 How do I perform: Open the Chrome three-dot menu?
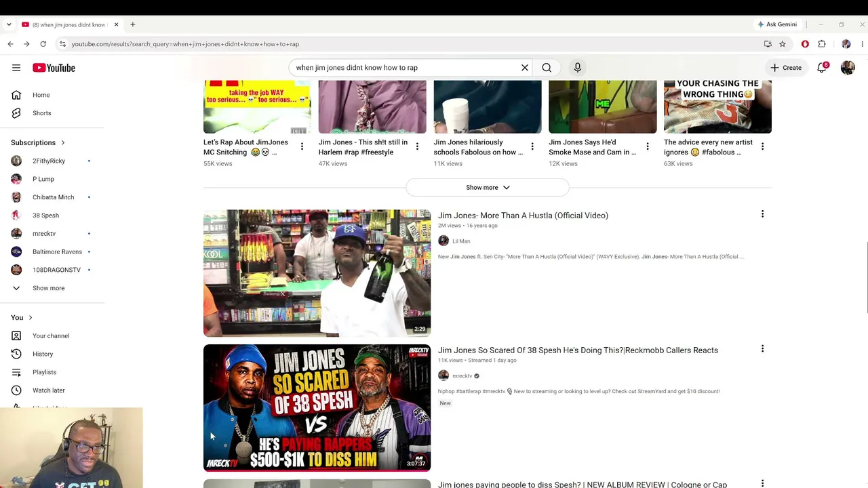coord(862,44)
